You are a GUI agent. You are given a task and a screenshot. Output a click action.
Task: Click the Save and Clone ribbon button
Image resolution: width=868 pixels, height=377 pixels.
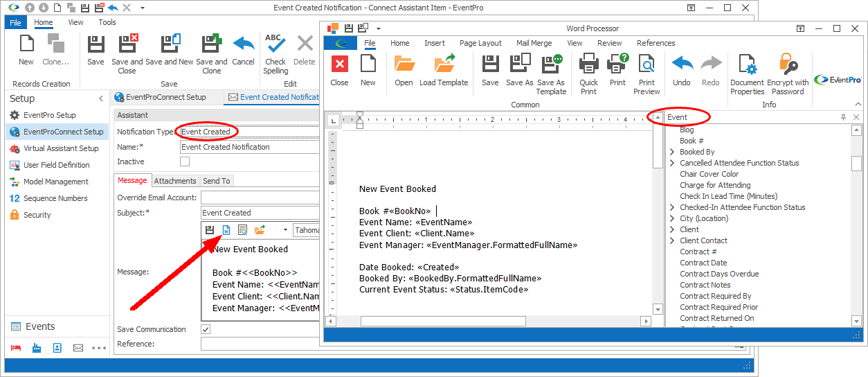click(x=212, y=53)
